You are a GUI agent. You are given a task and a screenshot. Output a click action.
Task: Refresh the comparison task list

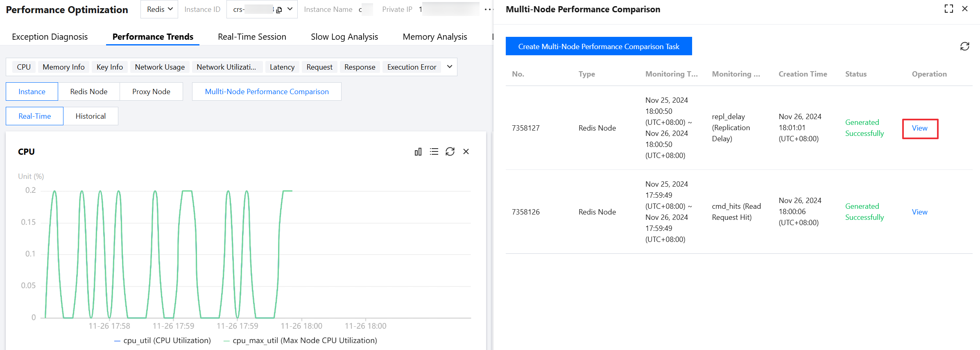click(964, 46)
